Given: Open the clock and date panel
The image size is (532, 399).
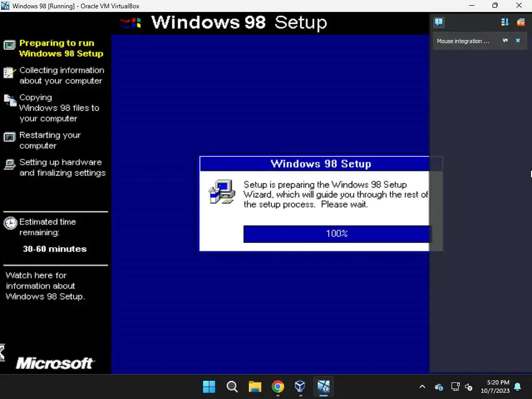Looking at the screenshot, I should pos(495,387).
